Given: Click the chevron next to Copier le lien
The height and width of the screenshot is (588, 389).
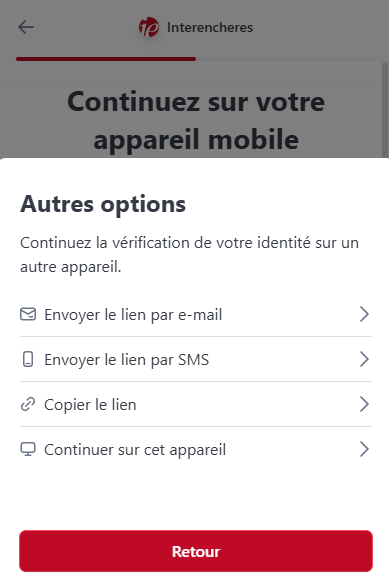Looking at the screenshot, I should pos(364,404).
